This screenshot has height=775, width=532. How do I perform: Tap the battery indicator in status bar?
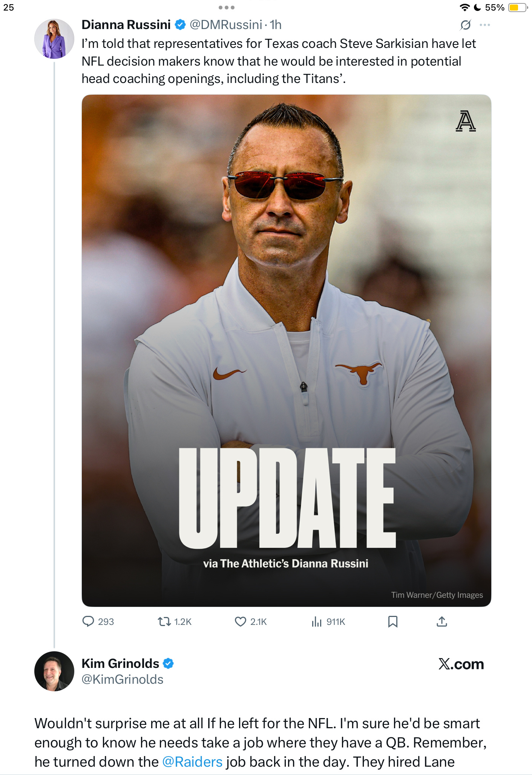tap(517, 8)
